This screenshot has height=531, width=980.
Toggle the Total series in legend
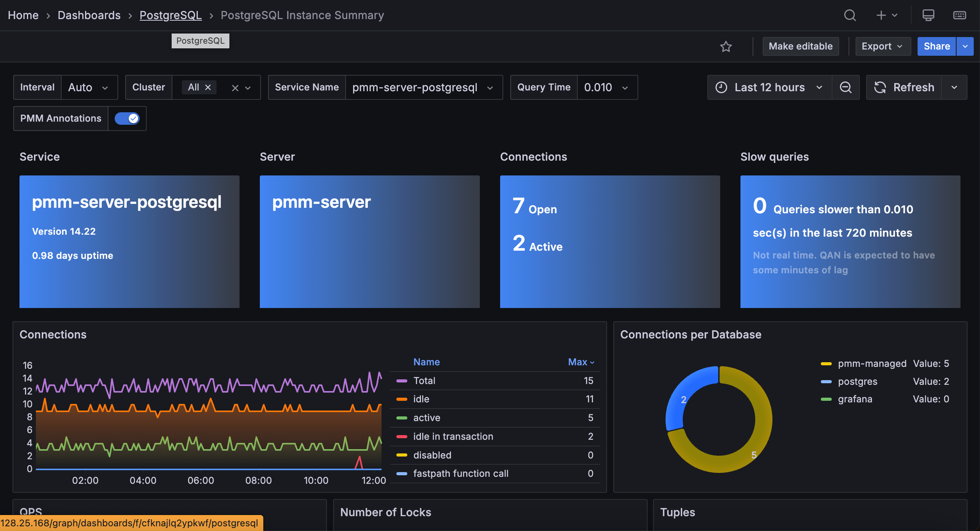click(424, 381)
